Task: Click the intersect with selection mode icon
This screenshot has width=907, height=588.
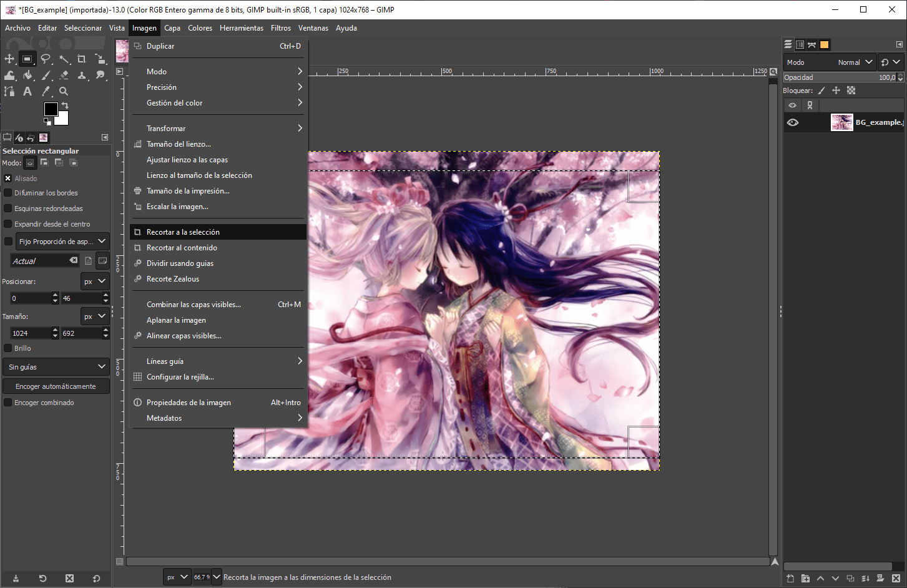Action: tap(73, 163)
